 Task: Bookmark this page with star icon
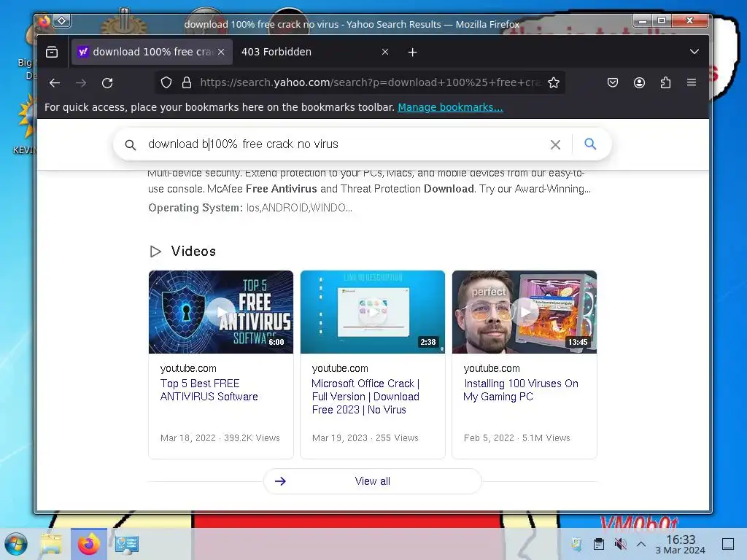click(x=554, y=83)
